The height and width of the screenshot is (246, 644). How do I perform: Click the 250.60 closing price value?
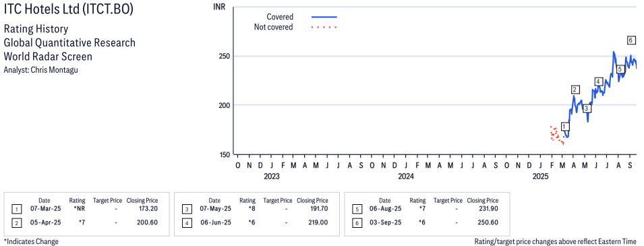[489, 222]
